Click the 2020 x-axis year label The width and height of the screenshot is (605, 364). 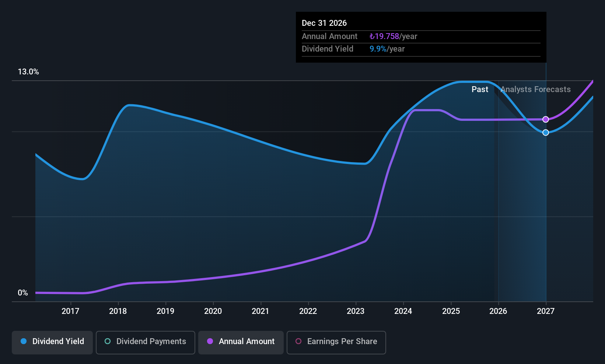click(x=213, y=311)
